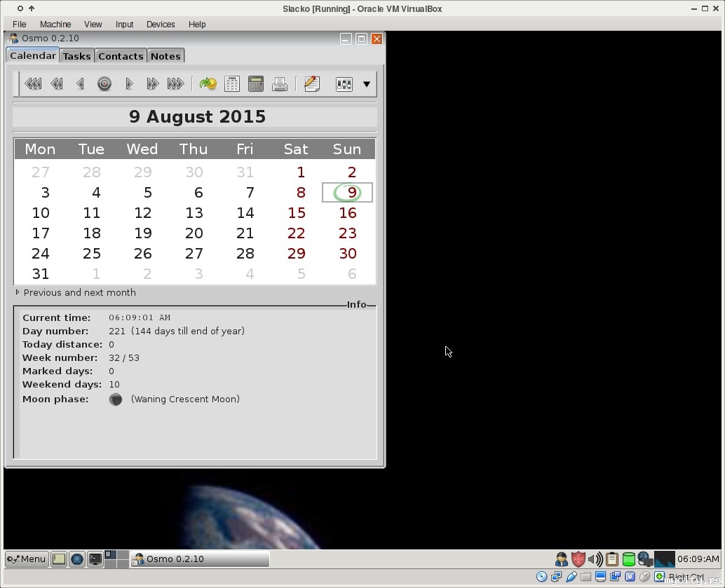This screenshot has height=588, width=725.
Task: Open the VirtualBox Input menu
Action: click(124, 24)
